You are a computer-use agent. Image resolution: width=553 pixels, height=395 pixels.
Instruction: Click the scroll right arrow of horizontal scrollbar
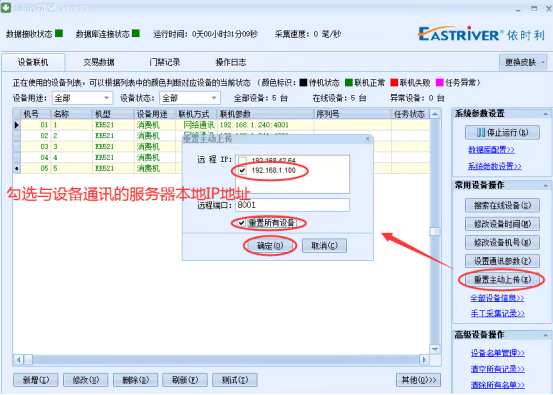pos(424,360)
